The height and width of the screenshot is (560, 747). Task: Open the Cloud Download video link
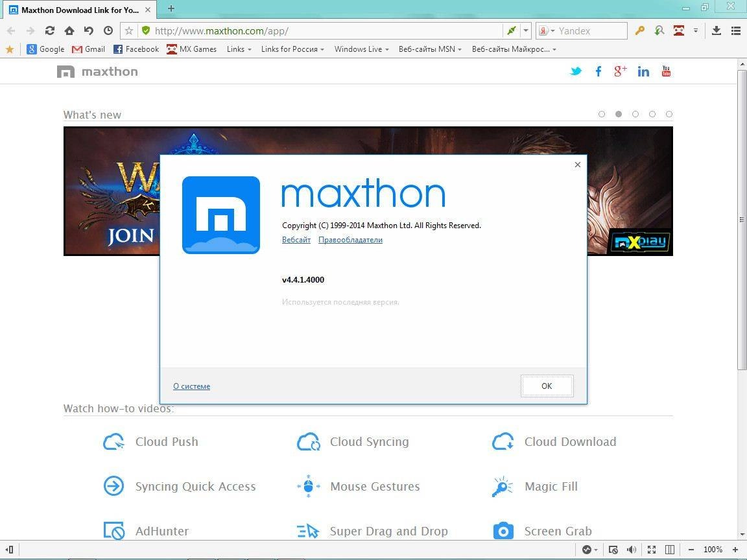(x=554, y=442)
